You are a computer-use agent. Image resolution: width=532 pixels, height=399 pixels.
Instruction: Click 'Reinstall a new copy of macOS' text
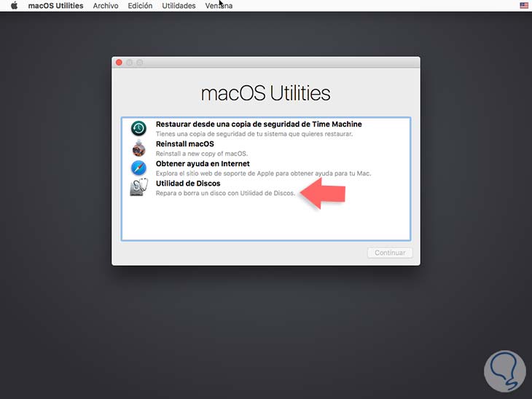[202, 154]
